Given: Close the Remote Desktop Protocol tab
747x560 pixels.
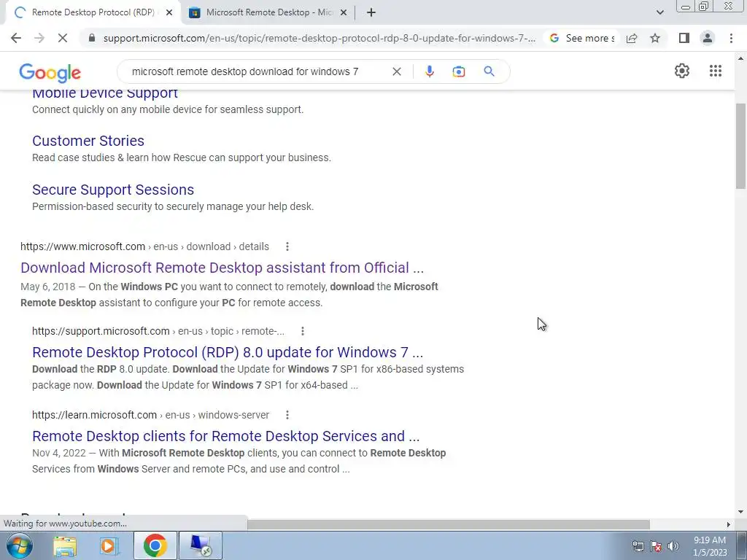Looking at the screenshot, I should [169, 13].
